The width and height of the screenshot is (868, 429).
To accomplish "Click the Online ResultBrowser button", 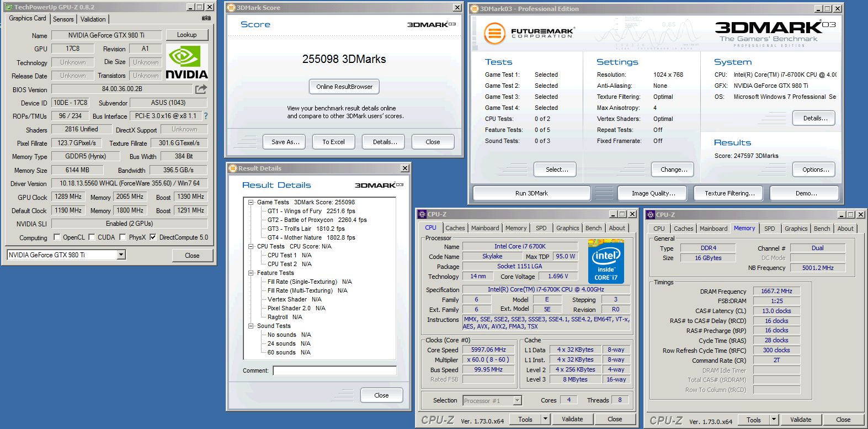I will pos(344,87).
